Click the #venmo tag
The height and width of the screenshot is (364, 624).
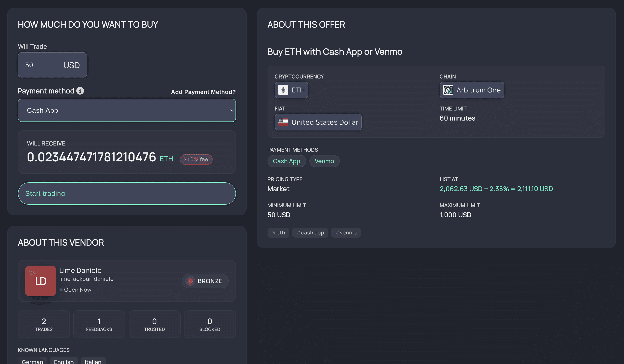click(346, 233)
